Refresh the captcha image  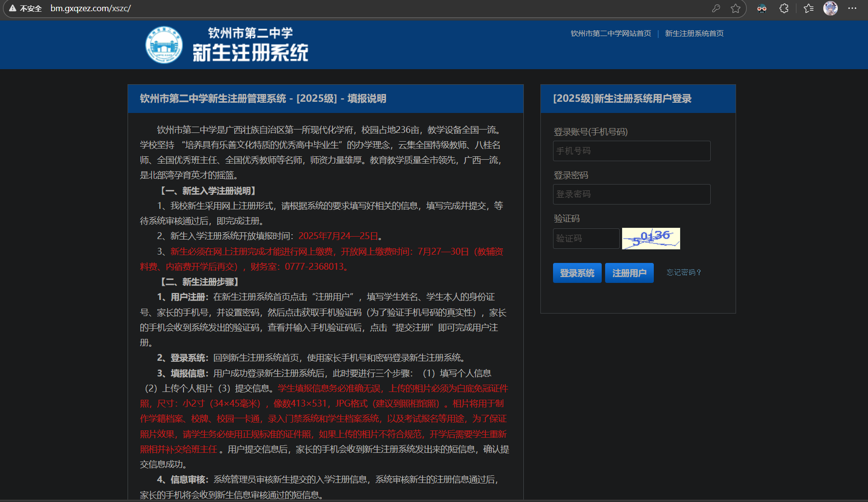651,239
